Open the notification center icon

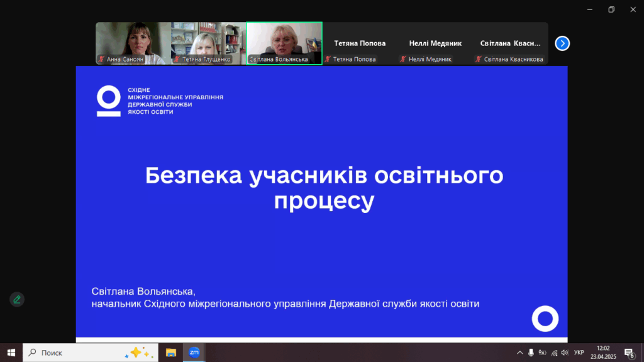628,353
